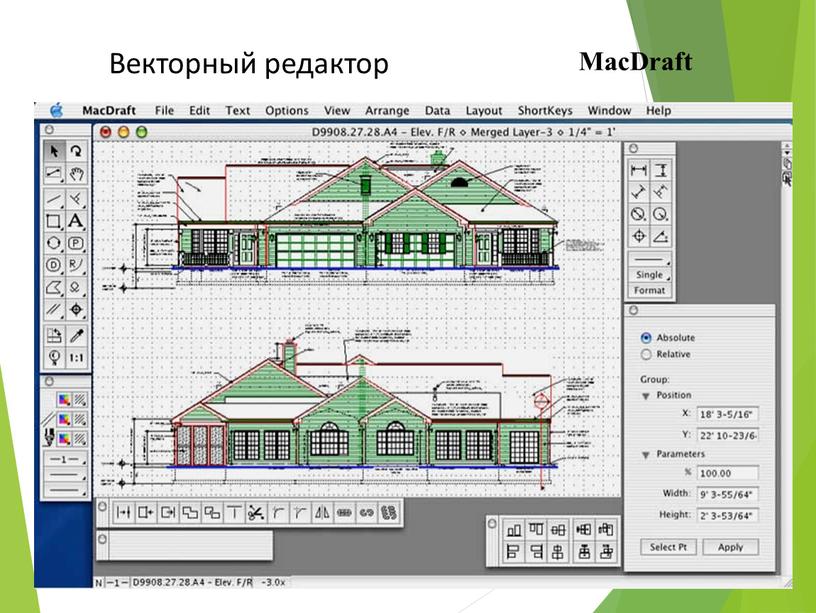The width and height of the screenshot is (816, 613).
Task: Open the Edit menu
Action: pyautogui.click(x=199, y=111)
